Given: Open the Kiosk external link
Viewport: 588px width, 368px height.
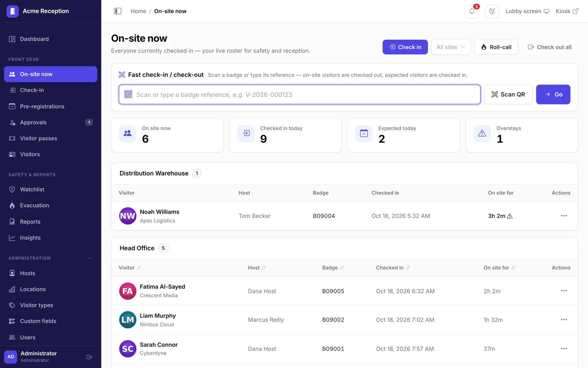Looking at the screenshot, I should [x=567, y=11].
